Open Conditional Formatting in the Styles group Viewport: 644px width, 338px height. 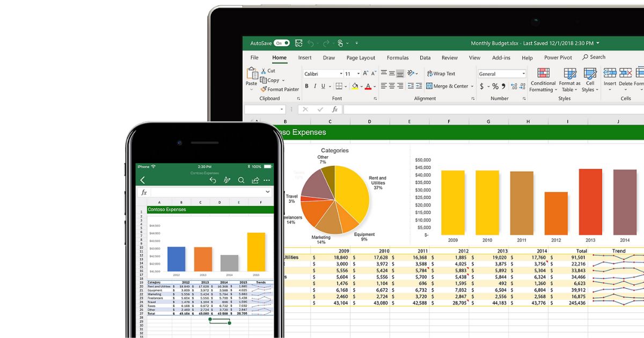[x=543, y=74]
